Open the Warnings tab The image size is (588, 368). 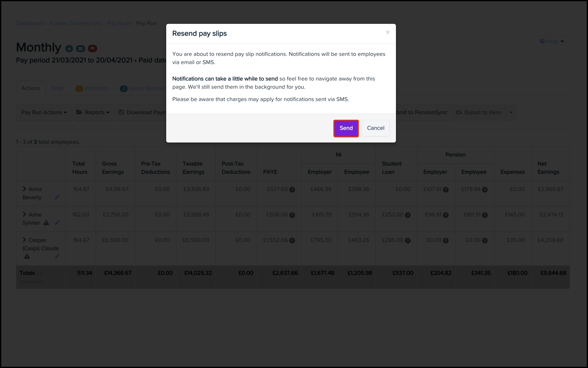(92, 88)
